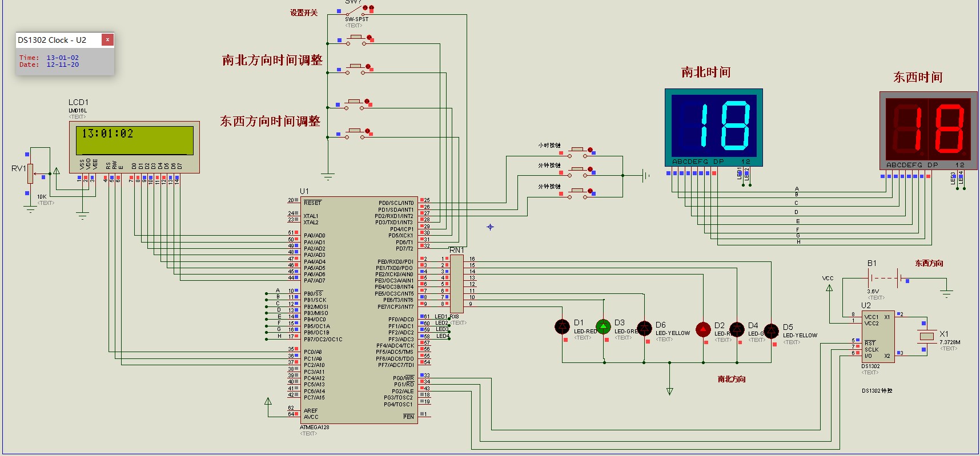980x456 pixels.
Task: Push the upper 南北方向时间调整 button
Action: pos(355,39)
